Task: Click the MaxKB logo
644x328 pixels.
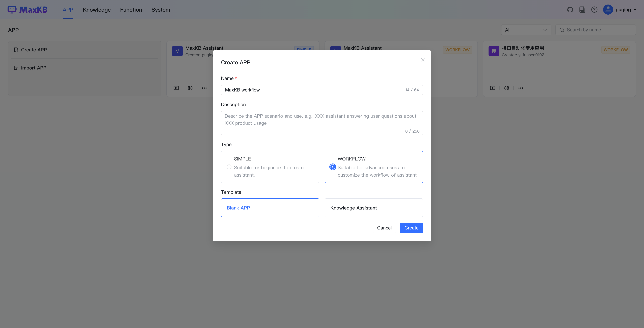Action: point(27,10)
